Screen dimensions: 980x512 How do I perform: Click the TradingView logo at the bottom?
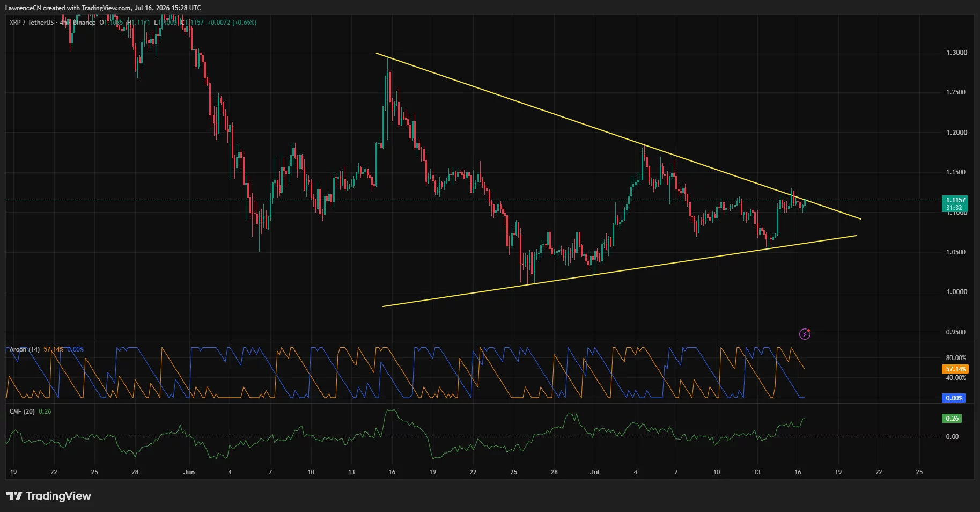coord(49,496)
